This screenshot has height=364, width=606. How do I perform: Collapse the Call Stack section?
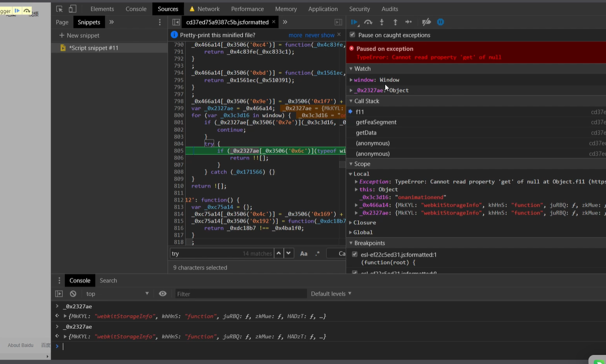[x=367, y=101]
